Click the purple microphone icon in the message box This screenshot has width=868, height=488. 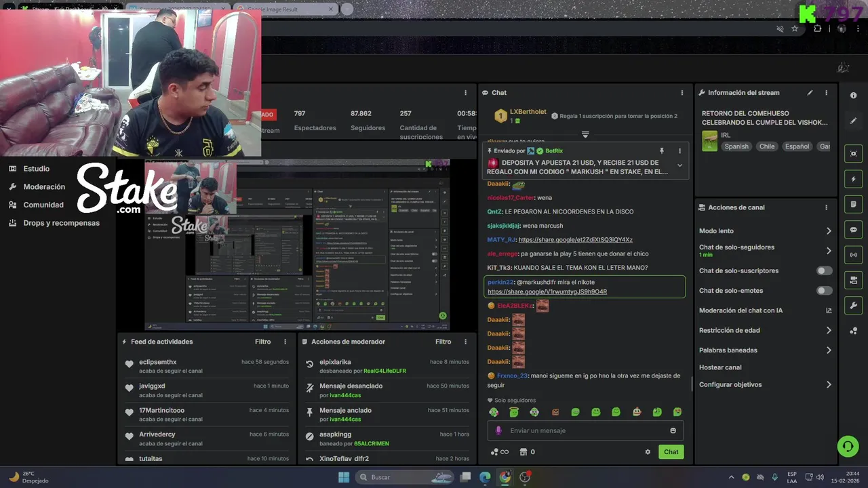498,430
